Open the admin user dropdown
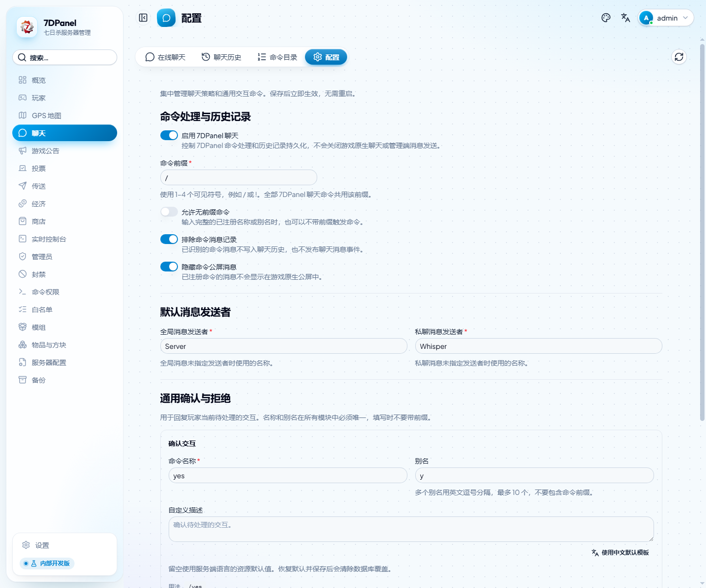Image resolution: width=706 pixels, height=588 pixels. (x=666, y=18)
